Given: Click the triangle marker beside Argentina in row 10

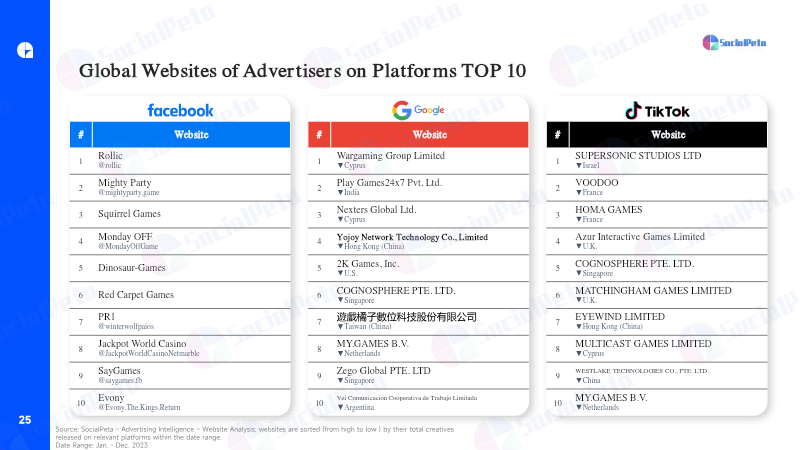Looking at the screenshot, I should pyautogui.click(x=340, y=408).
